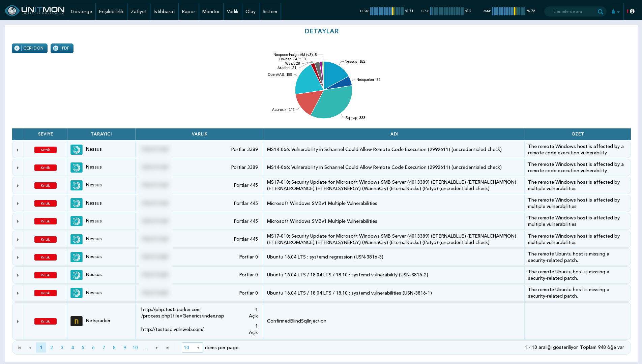
Task: Open the items per page dropdown
Action: tap(192, 347)
